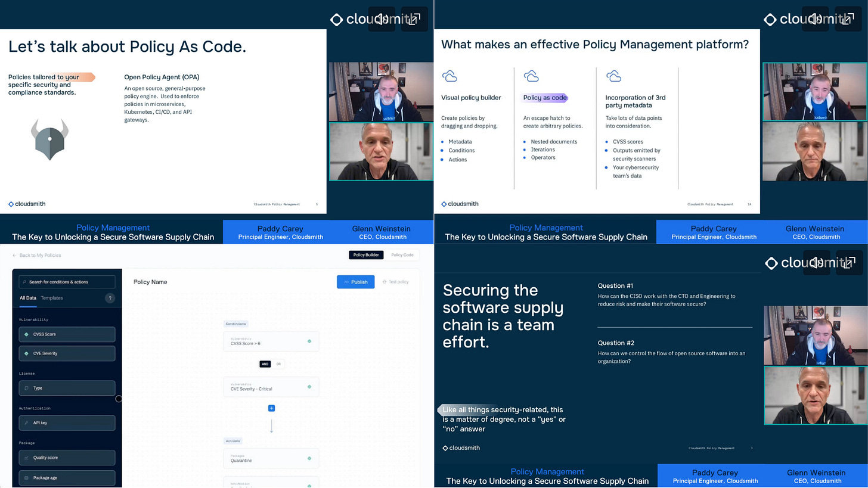This screenshot has height=488, width=868.
Task: Select the CVE Severity - Critical condition card
Action: (x=271, y=387)
